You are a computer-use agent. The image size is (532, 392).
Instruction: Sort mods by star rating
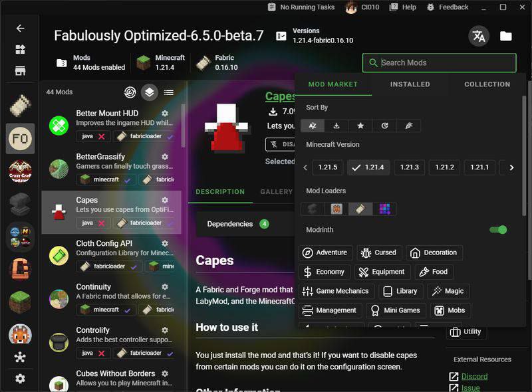coord(360,126)
